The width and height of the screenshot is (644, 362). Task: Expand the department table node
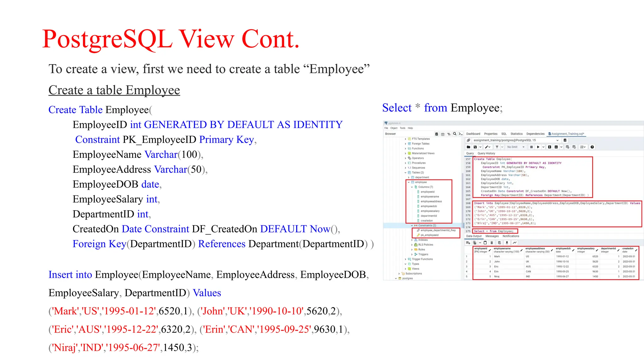(409, 178)
